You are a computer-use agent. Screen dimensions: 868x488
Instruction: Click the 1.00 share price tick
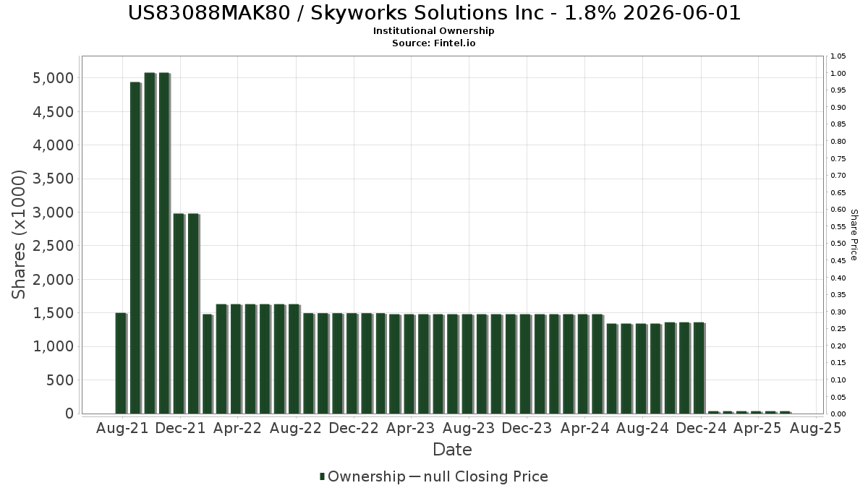pyautogui.click(x=838, y=73)
